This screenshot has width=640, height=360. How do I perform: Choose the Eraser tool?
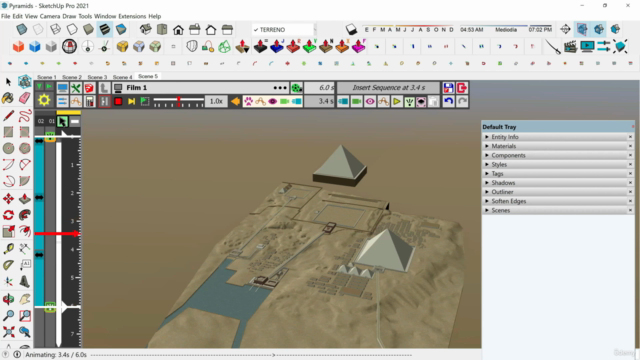click(24, 98)
